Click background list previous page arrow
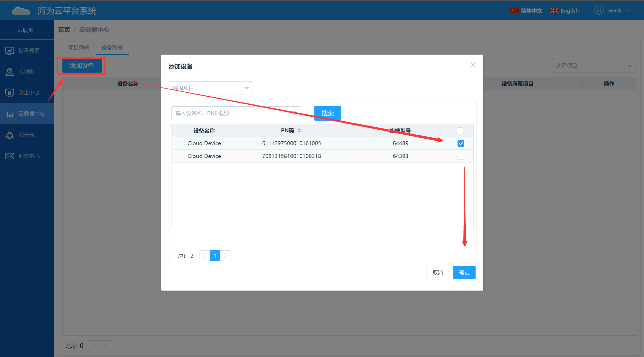This screenshot has width=644, height=357. [95, 346]
